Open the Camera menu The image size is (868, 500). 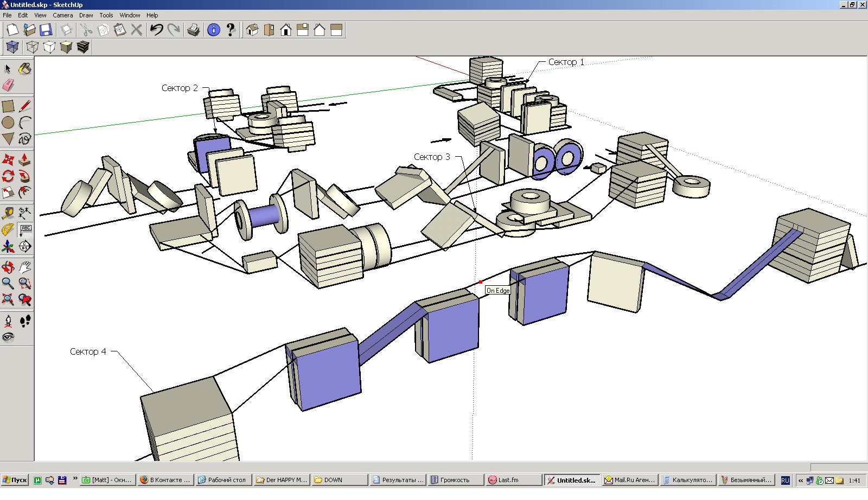click(x=63, y=15)
